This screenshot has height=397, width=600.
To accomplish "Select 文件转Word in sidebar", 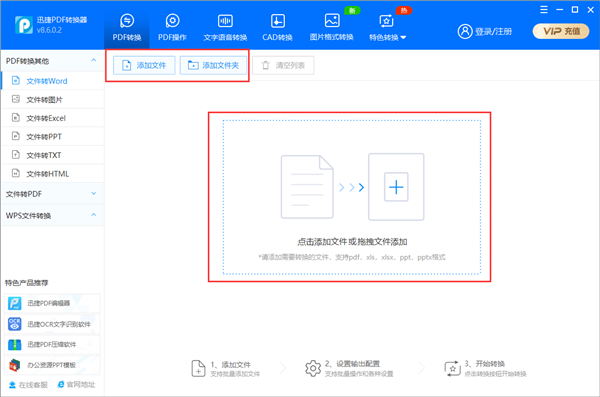I will point(53,81).
